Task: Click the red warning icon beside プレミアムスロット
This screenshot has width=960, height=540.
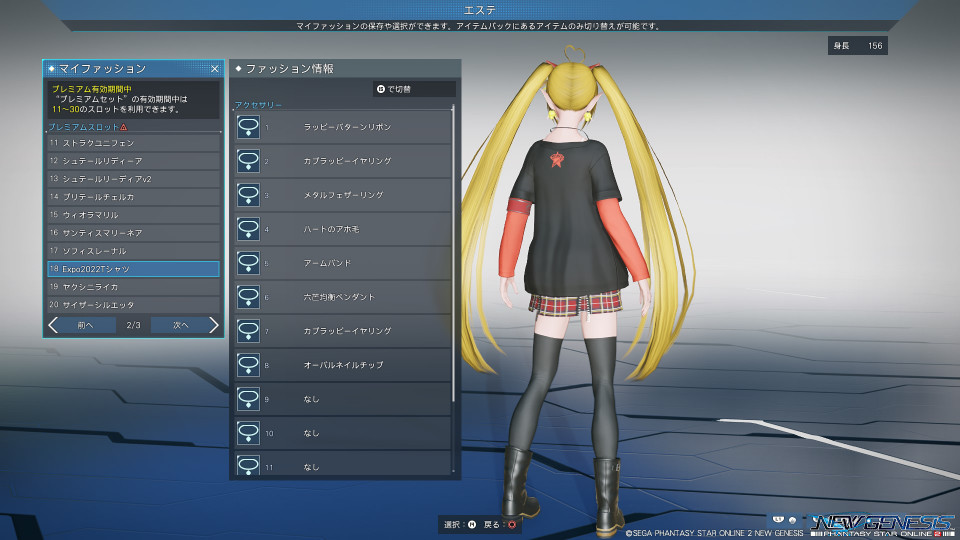Action: tap(124, 127)
